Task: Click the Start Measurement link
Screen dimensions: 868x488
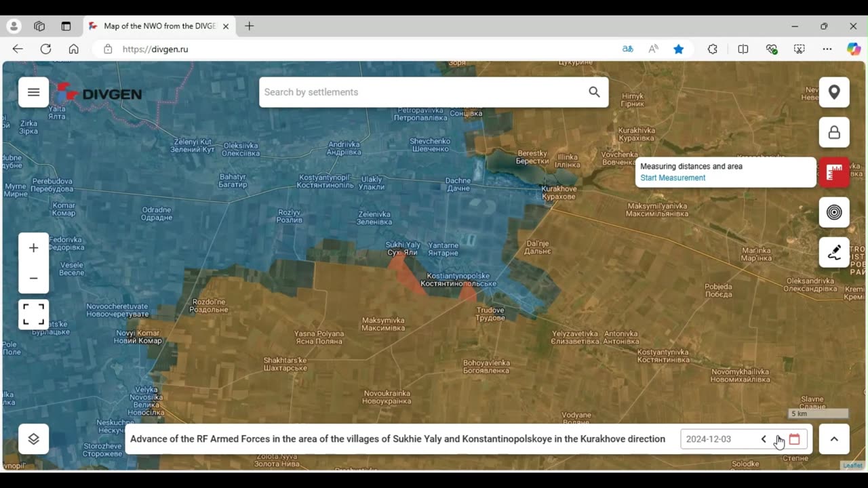Action: point(673,178)
